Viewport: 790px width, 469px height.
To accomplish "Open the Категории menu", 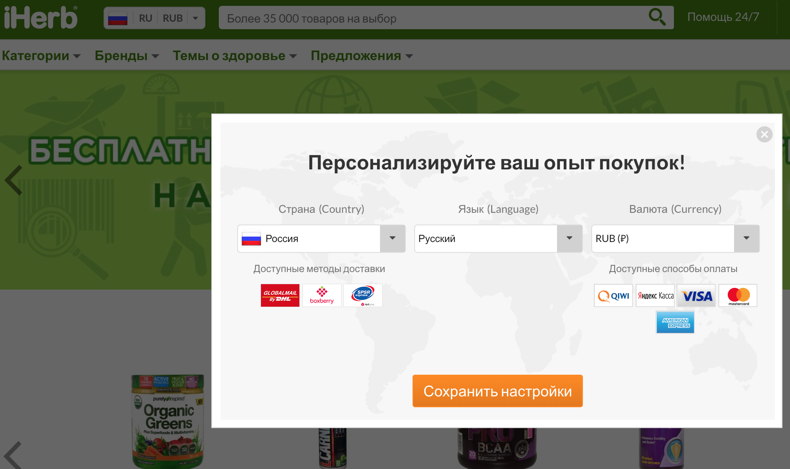I will click(41, 55).
